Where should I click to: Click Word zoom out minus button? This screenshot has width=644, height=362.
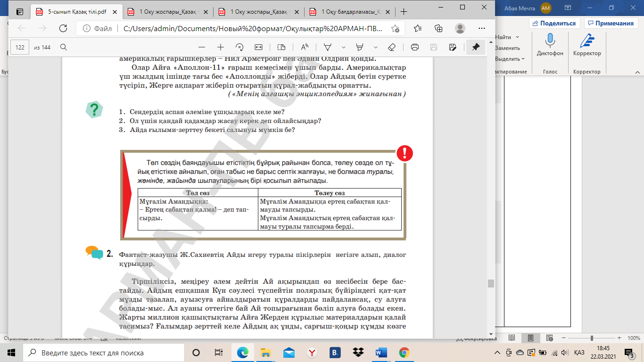coord(564,338)
